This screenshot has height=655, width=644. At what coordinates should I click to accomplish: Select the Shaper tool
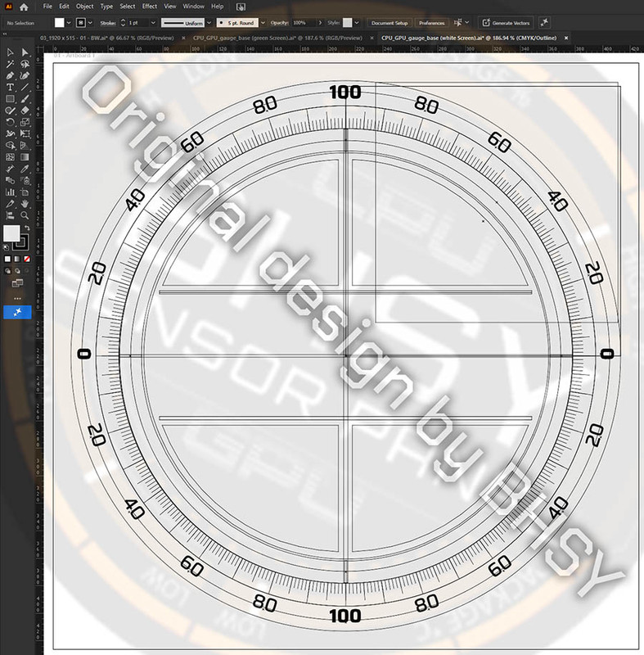[10, 111]
